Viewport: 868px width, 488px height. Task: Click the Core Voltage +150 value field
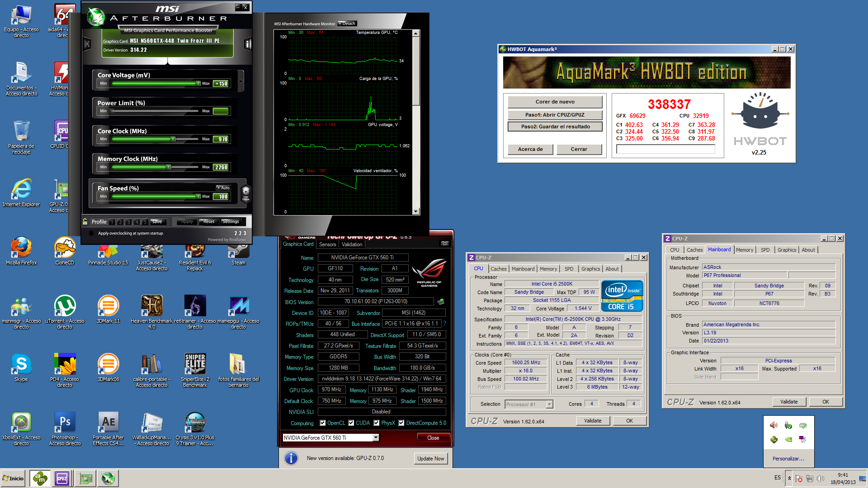pyautogui.click(x=221, y=84)
